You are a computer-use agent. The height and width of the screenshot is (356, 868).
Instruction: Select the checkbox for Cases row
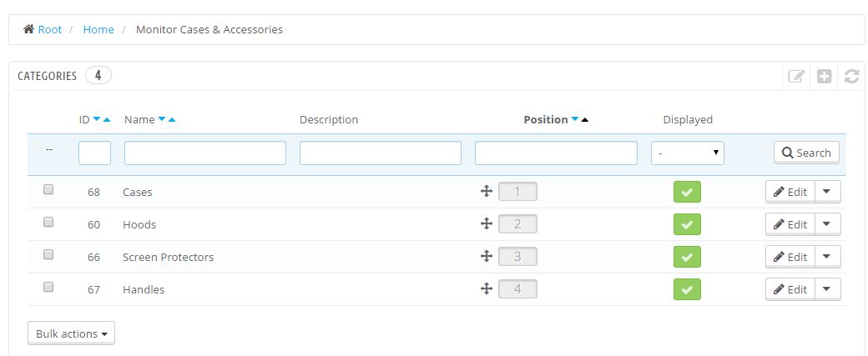(x=48, y=189)
